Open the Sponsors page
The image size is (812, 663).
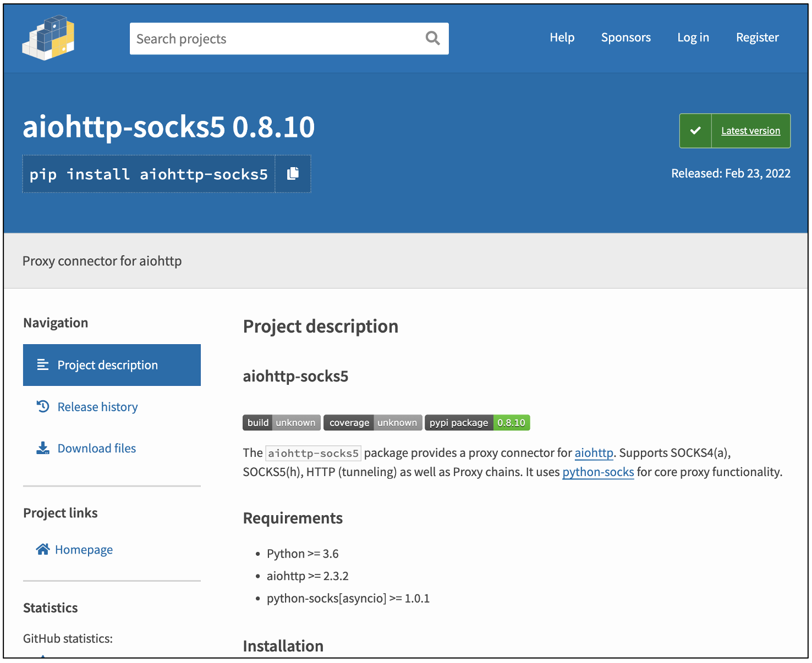[626, 37]
